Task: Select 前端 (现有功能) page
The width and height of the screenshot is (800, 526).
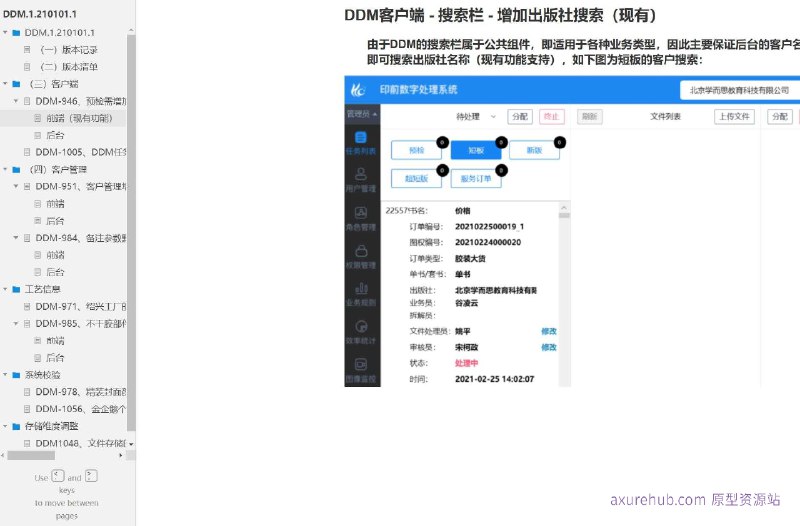Action: coord(79,118)
